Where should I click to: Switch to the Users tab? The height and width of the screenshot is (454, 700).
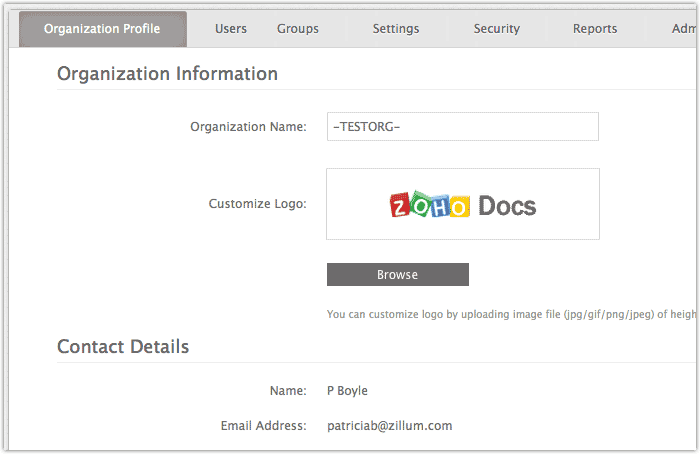coord(231,29)
